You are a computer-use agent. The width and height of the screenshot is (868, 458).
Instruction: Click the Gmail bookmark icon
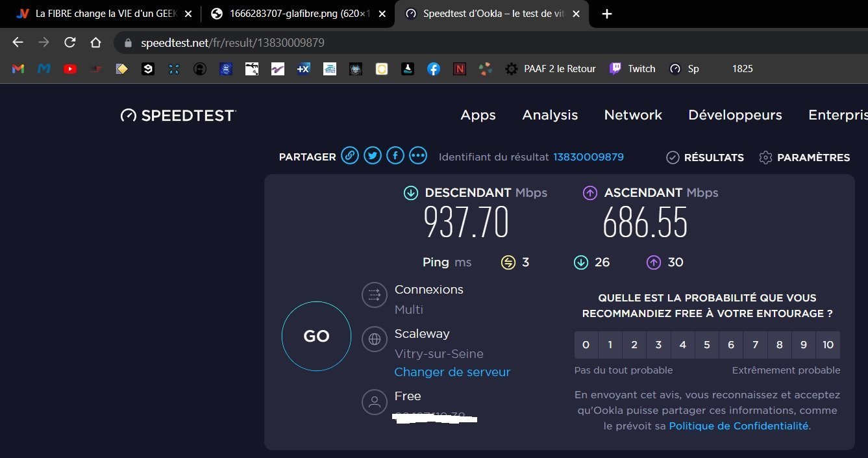pyautogui.click(x=18, y=69)
